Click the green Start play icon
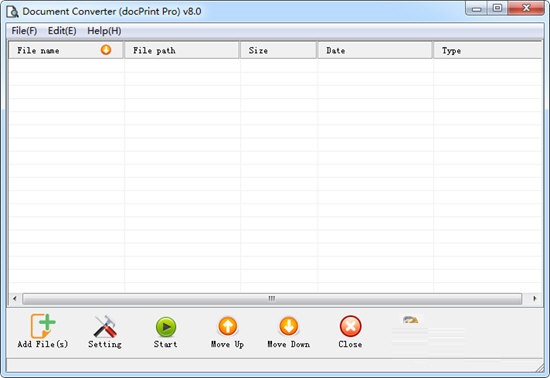Screen dimensions: 550x378 [x=166, y=327]
